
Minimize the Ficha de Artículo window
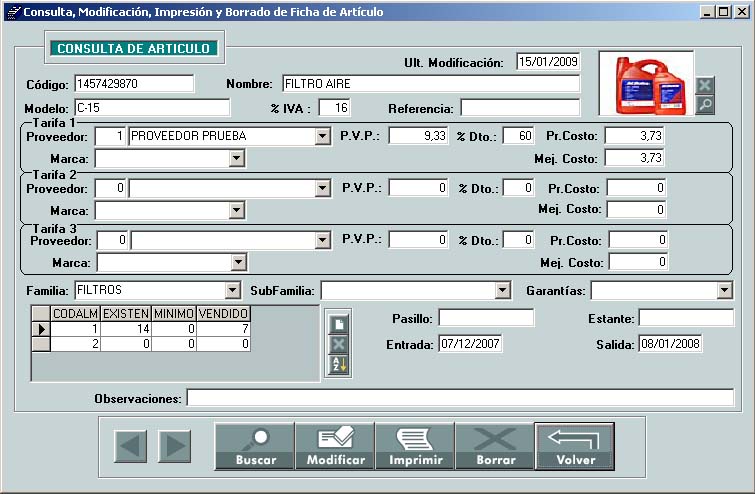[x=706, y=12]
